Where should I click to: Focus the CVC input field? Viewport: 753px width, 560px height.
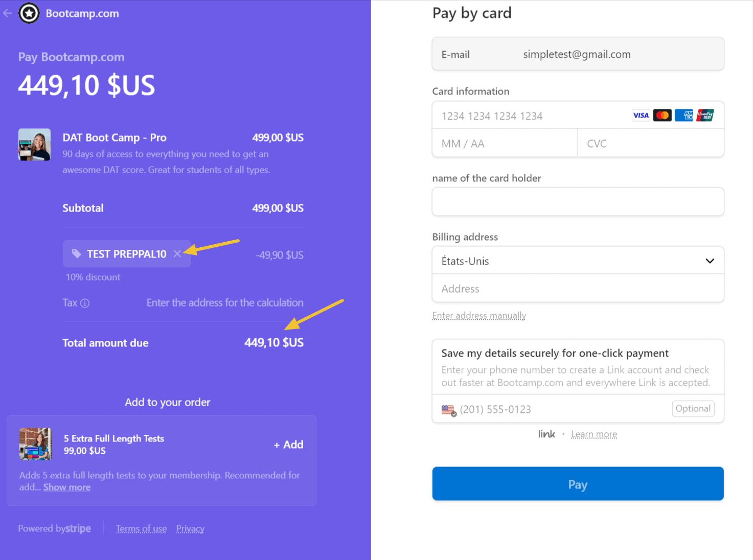(x=650, y=144)
